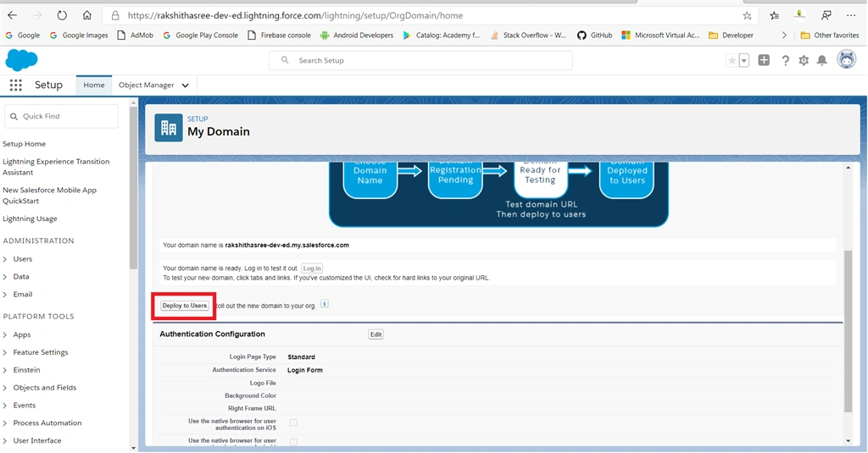Switch to Object Manager tab
Viewport: 868px width, 453px height.
(146, 86)
